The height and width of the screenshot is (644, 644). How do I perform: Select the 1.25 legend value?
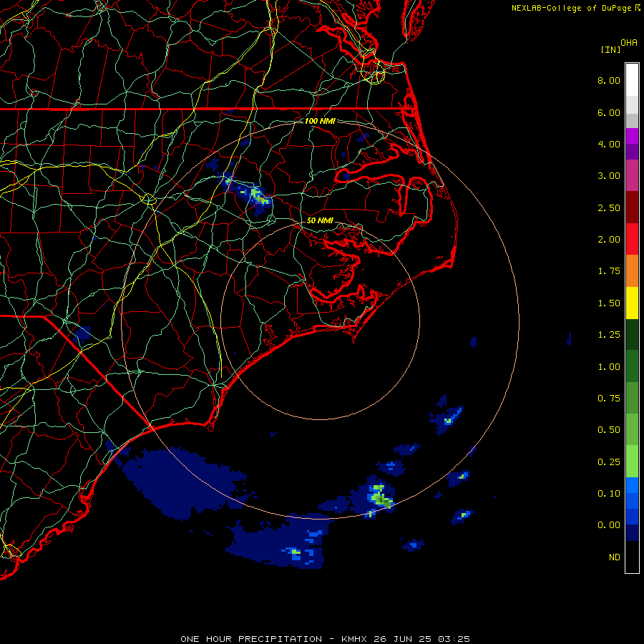(x=609, y=335)
